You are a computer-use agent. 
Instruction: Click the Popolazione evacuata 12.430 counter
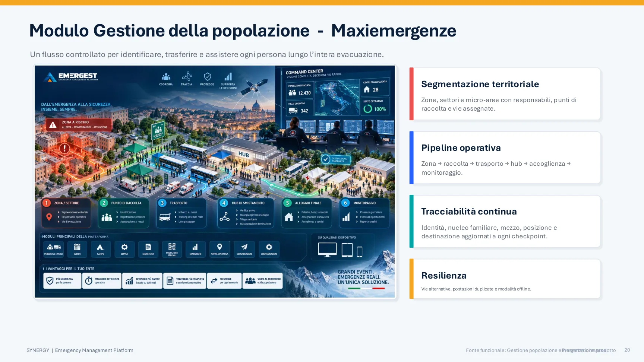pos(300,90)
